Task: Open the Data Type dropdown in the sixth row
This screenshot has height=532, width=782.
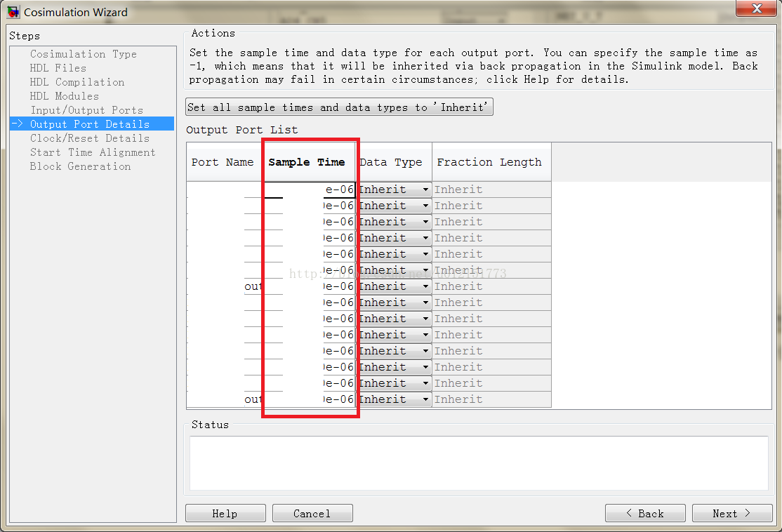Action: (x=394, y=270)
